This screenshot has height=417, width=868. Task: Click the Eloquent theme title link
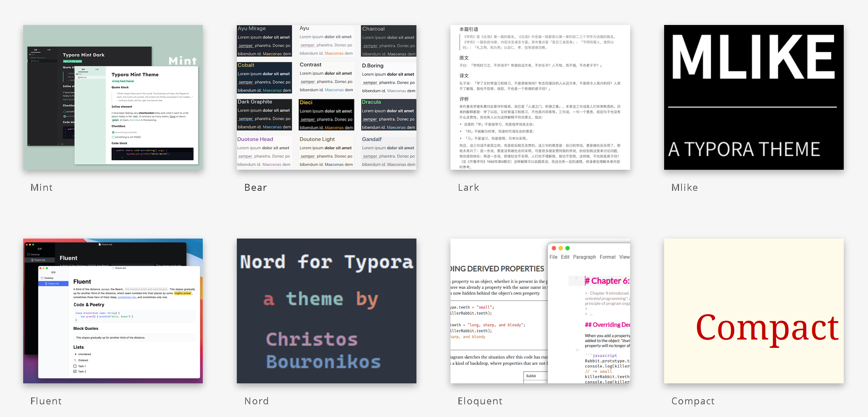480,401
